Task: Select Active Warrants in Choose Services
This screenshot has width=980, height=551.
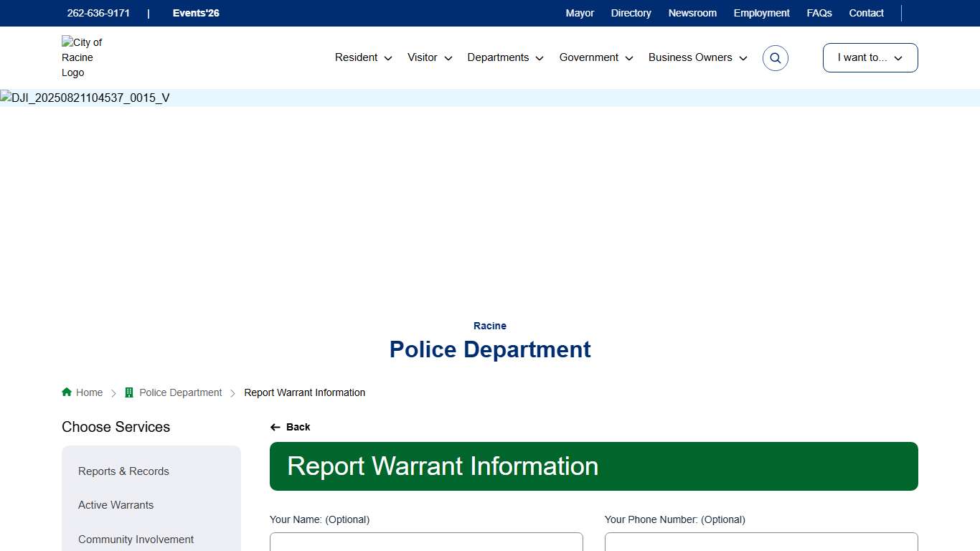Action: (116, 505)
